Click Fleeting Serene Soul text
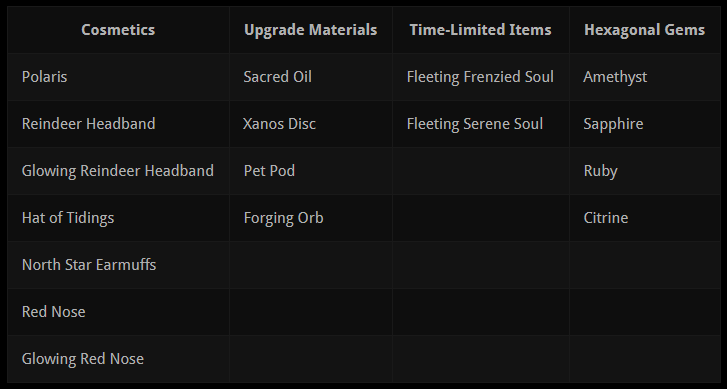The image size is (727, 389). 475,124
